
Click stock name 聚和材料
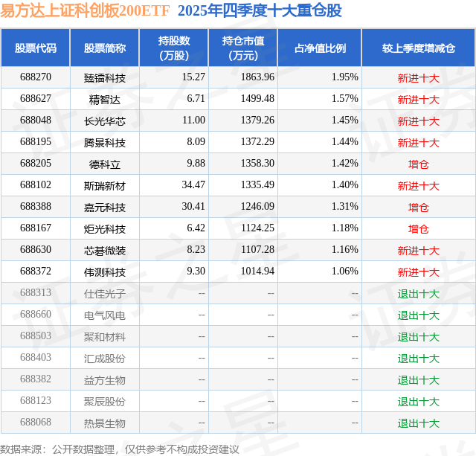point(105,337)
